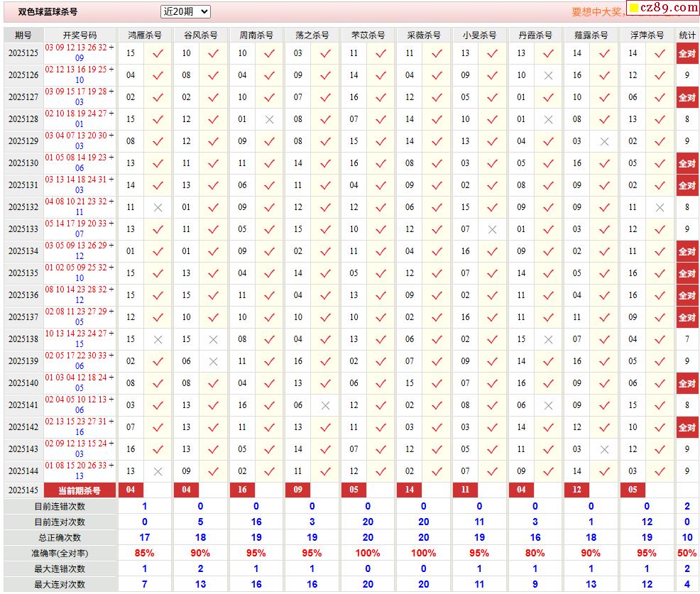Select the 鸿雁杀号 column header

(145, 35)
